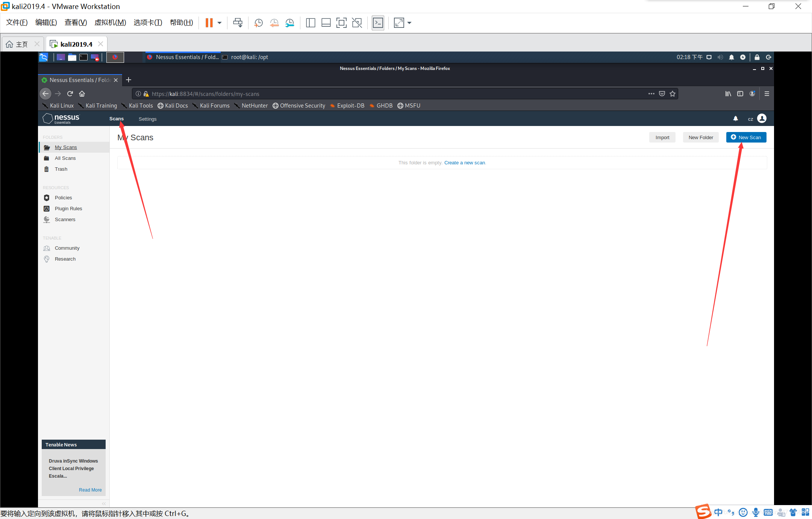Open the Firefox hamburger menu
This screenshot has height=519, width=812.
pos(767,94)
